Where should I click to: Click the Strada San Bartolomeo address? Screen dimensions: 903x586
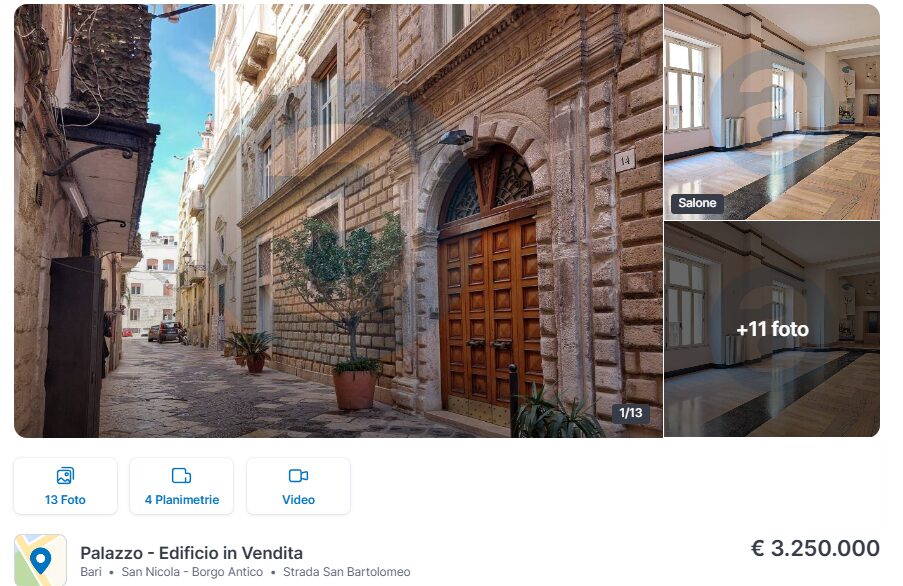tap(347, 572)
